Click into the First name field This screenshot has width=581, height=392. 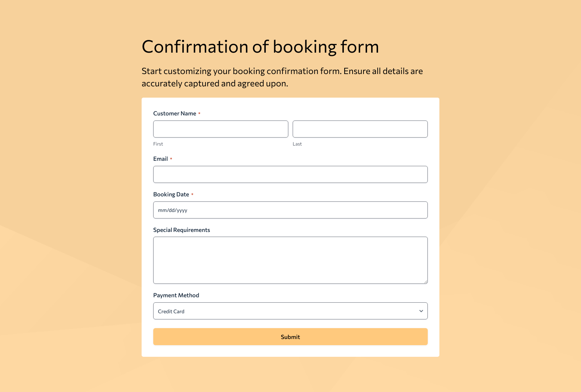tap(220, 129)
